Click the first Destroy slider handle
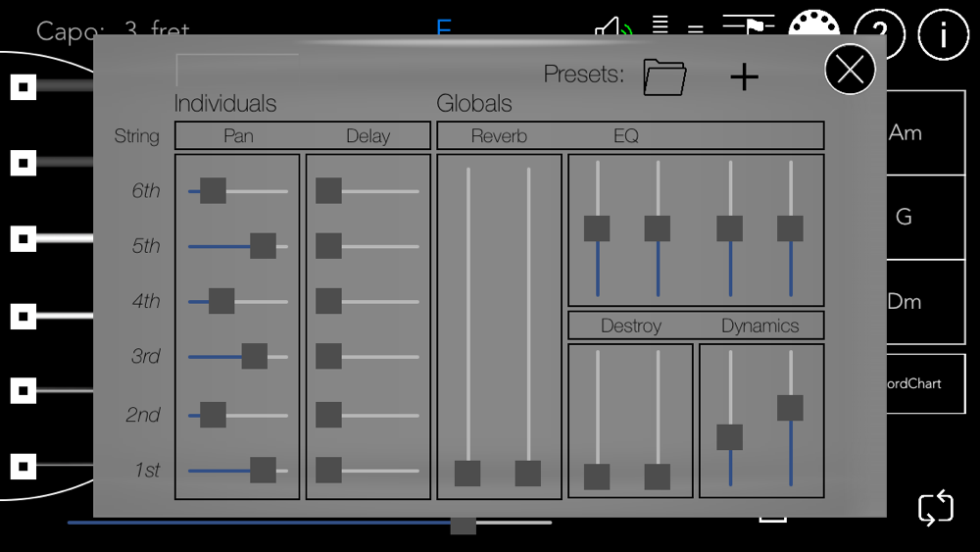 tap(597, 477)
